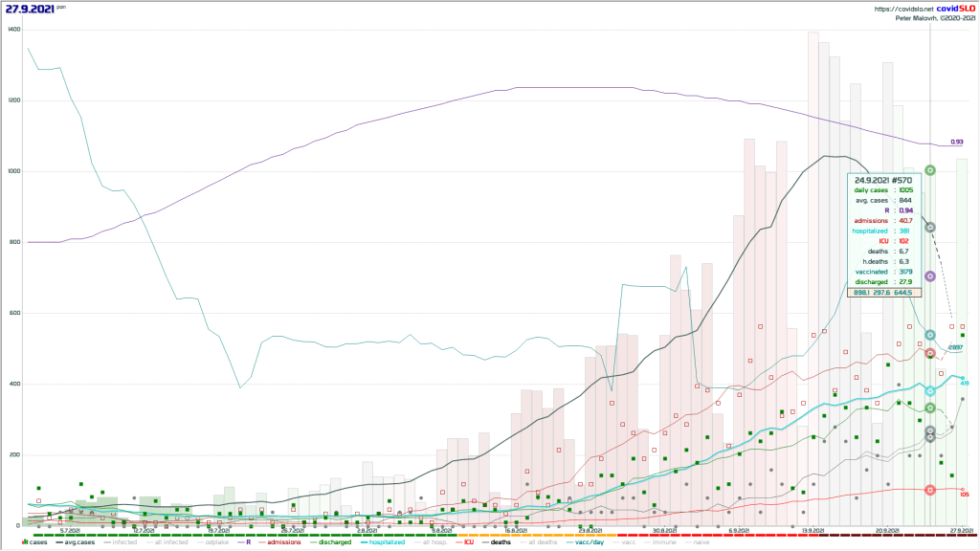Toggle the cases series in the legend
Viewport: 980px width, 551px height.
point(38,542)
